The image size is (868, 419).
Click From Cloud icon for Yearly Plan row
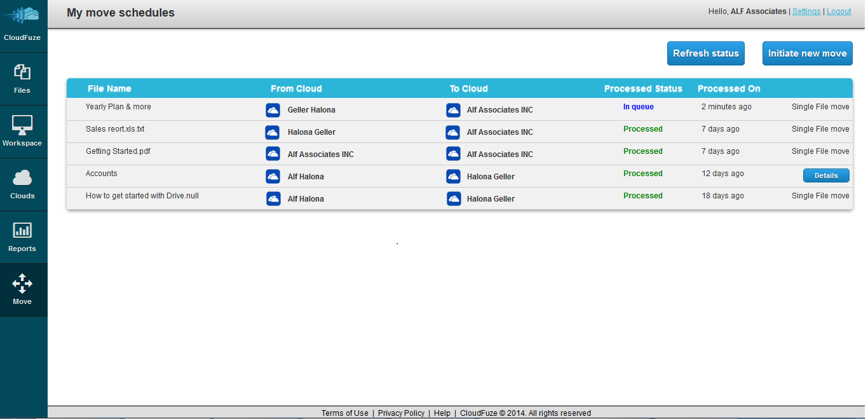click(273, 110)
